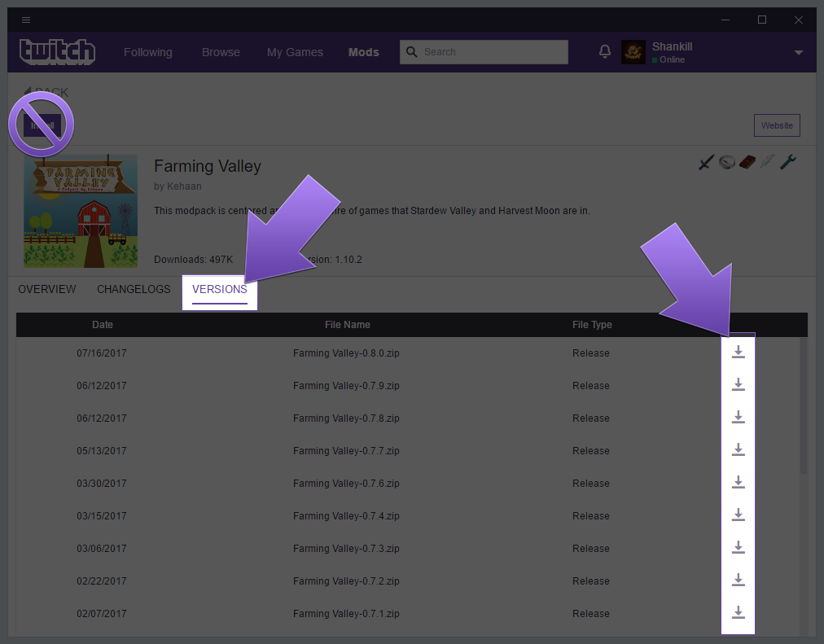The height and width of the screenshot is (644, 824).
Task: Click the Farming Valley title
Action: [x=208, y=166]
